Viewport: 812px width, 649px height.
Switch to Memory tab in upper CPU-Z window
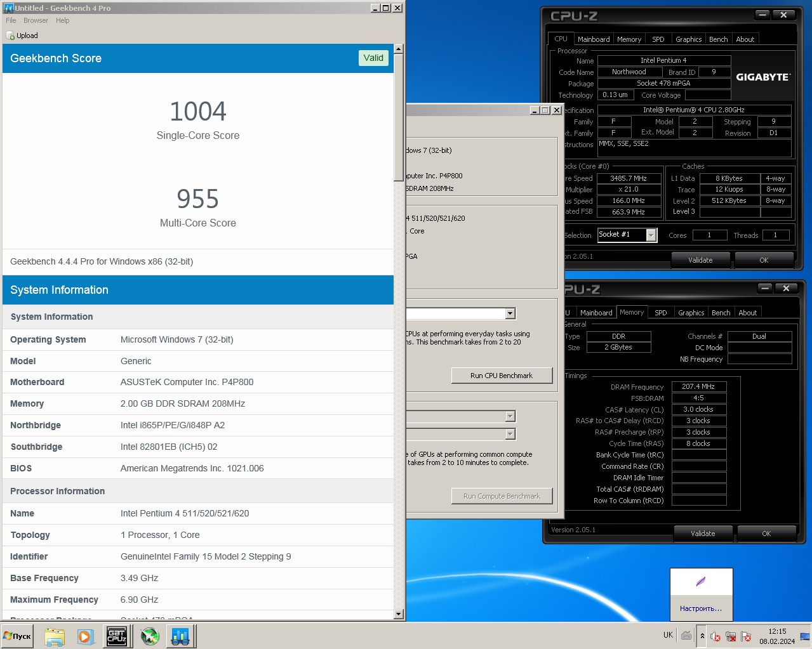click(x=629, y=39)
